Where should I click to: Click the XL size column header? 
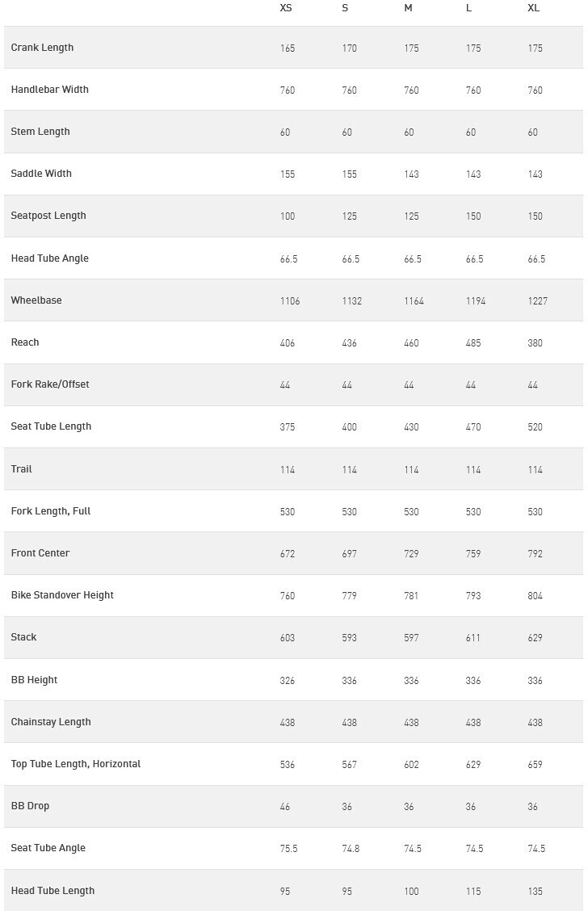[533, 8]
